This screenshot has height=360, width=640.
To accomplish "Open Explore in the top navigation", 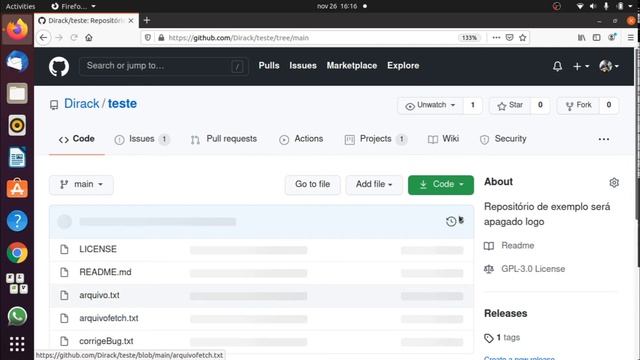I will (x=403, y=66).
